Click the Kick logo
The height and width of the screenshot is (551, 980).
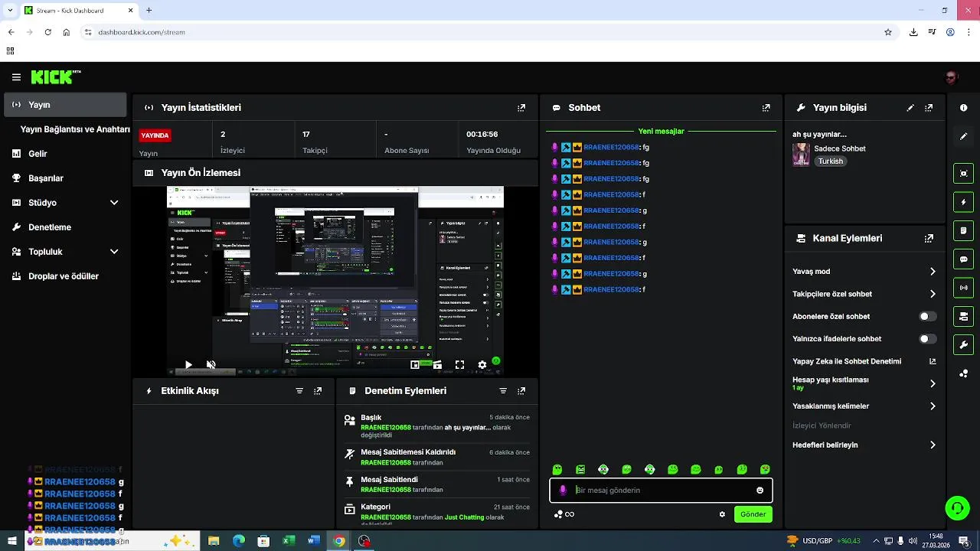pyautogui.click(x=55, y=77)
